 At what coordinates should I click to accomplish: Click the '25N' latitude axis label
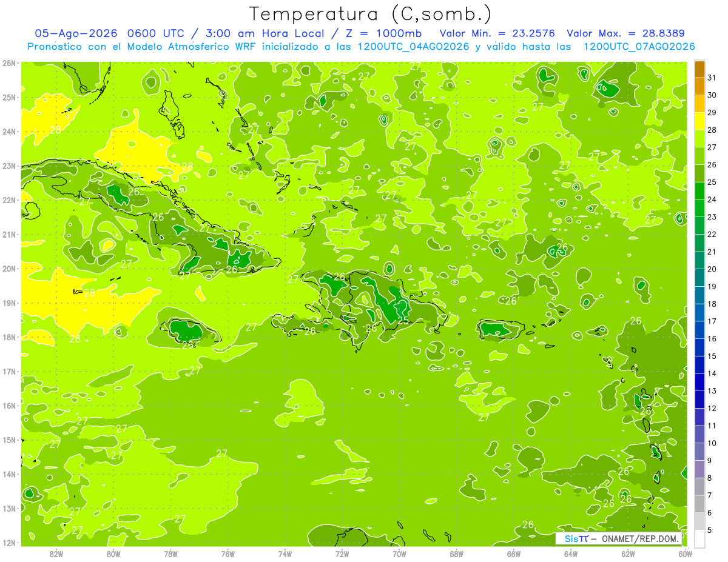[9, 98]
